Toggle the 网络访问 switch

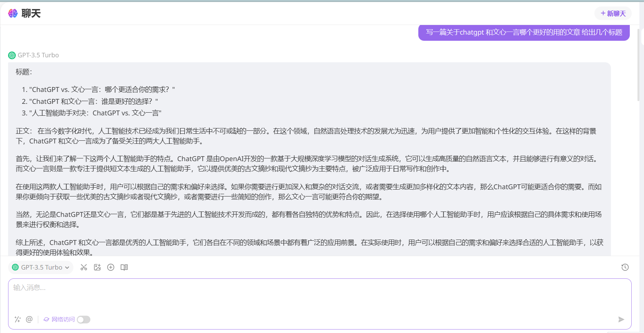(x=83, y=320)
